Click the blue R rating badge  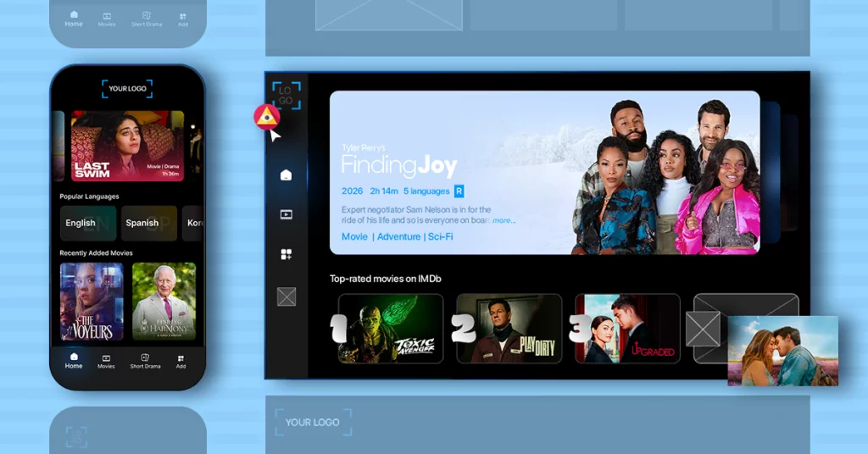click(459, 191)
